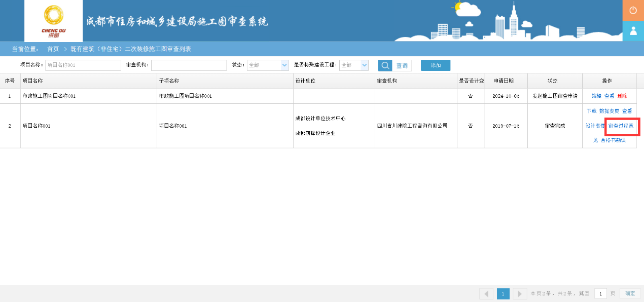Click the next page arrow in pagination
644x302 pixels.
519,293
